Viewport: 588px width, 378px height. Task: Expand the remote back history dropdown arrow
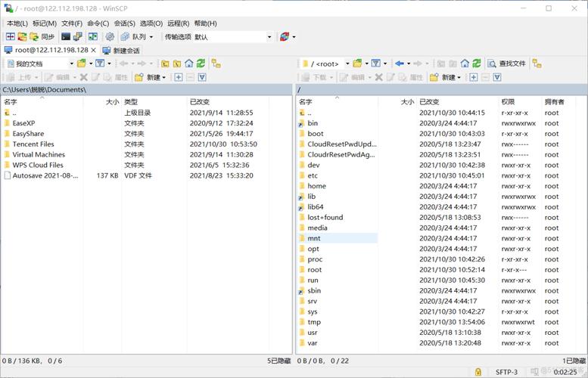coord(409,64)
